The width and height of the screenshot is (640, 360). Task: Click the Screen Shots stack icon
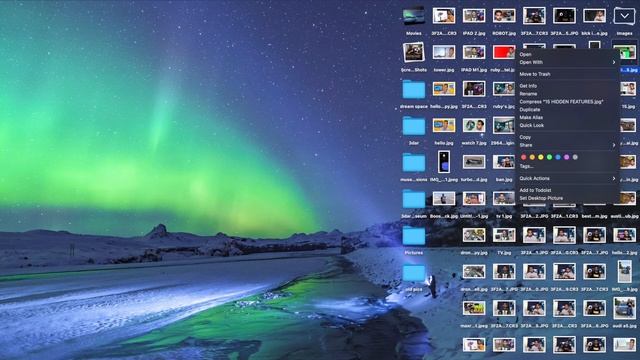413,52
